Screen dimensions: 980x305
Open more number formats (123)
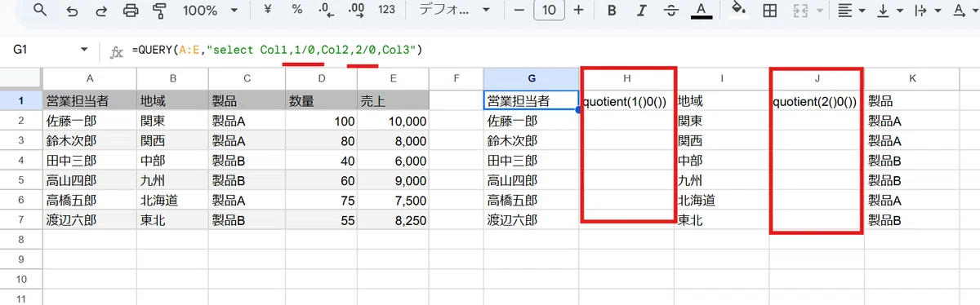tap(387, 11)
